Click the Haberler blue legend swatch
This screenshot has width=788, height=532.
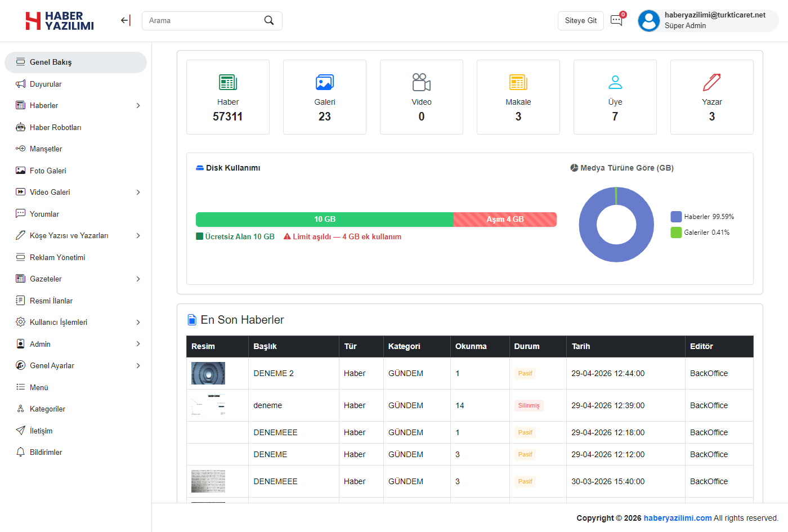click(x=676, y=217)
